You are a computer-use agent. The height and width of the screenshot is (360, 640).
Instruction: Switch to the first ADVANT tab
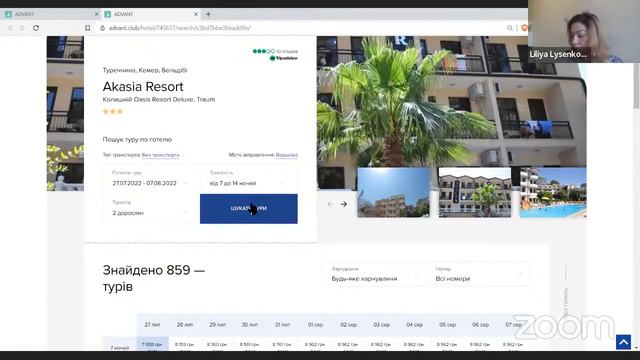[51, 14]
